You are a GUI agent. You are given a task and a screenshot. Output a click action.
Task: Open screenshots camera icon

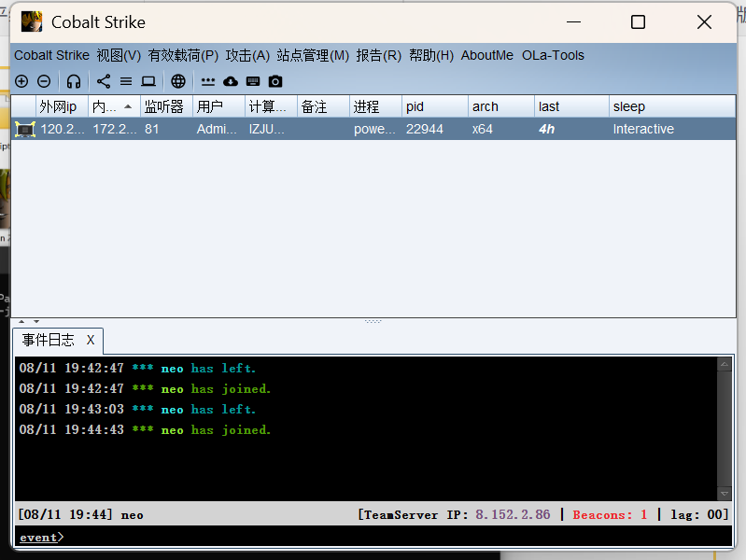[275, 81]
